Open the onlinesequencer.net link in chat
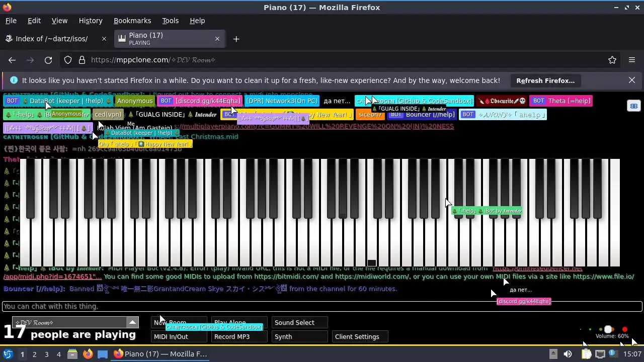This screenshot has height=362, width=644. point(537,269)
